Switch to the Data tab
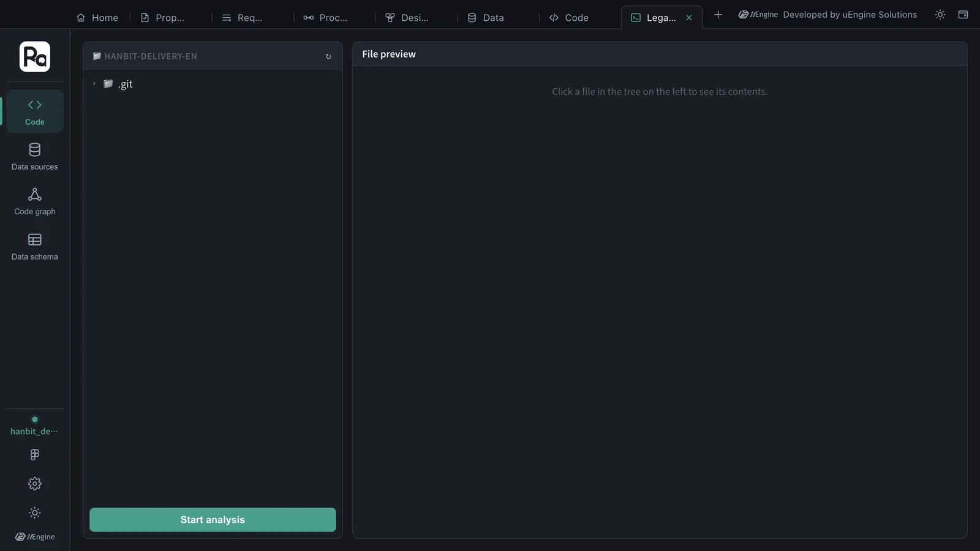Screen dimensions: 980x551 pyautogui.click(x=486, y=18)
